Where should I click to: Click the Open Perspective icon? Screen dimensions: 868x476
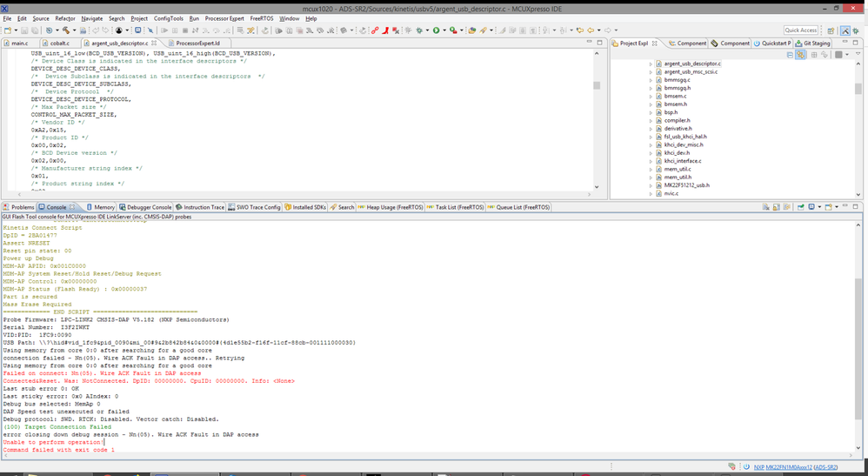(x=831, y=30)
